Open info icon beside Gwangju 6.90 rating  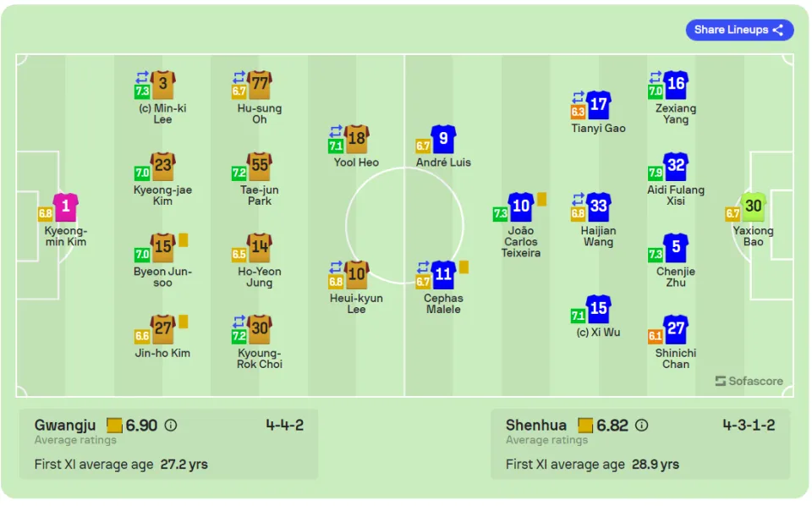click(171, 426)
